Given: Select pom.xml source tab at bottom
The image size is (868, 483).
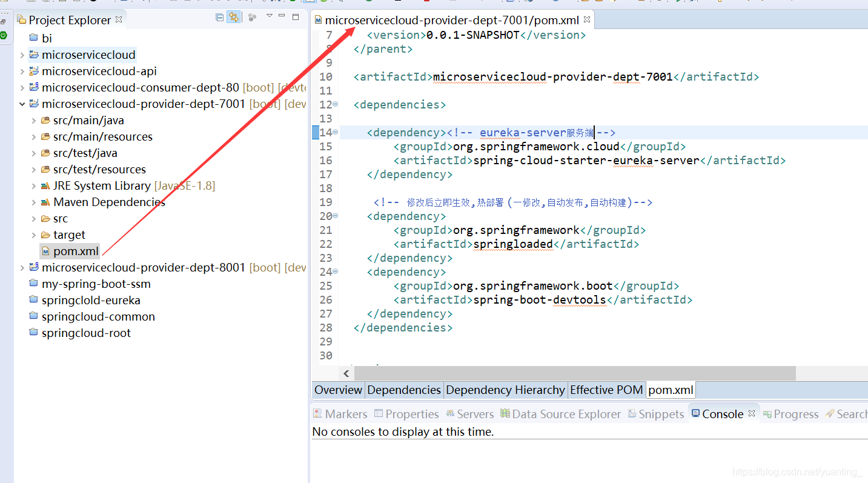Looking at the screenshot, I should coord(671,390).
